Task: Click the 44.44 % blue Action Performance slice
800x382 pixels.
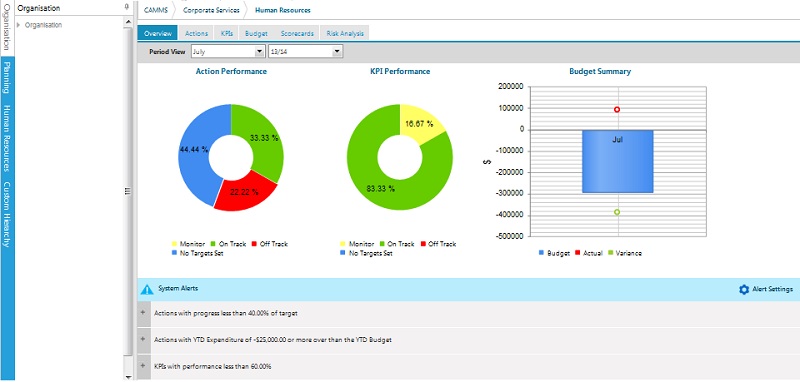Action: 194,149
